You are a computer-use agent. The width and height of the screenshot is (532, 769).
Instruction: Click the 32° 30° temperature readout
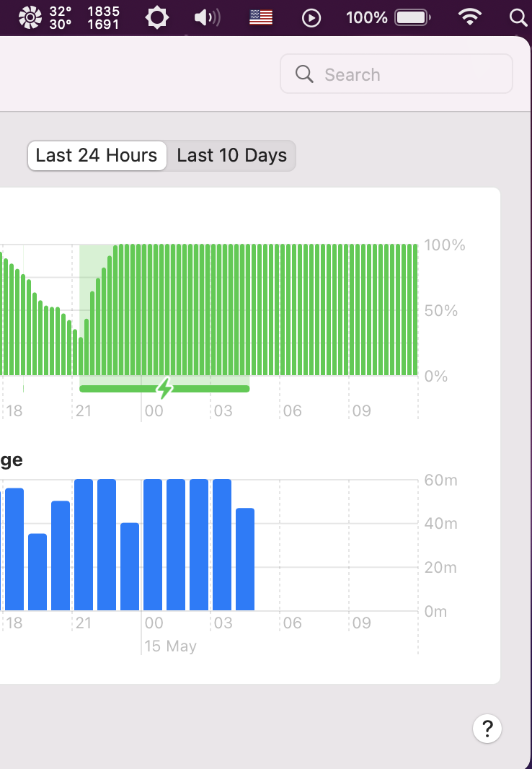[x=61, y=17]
